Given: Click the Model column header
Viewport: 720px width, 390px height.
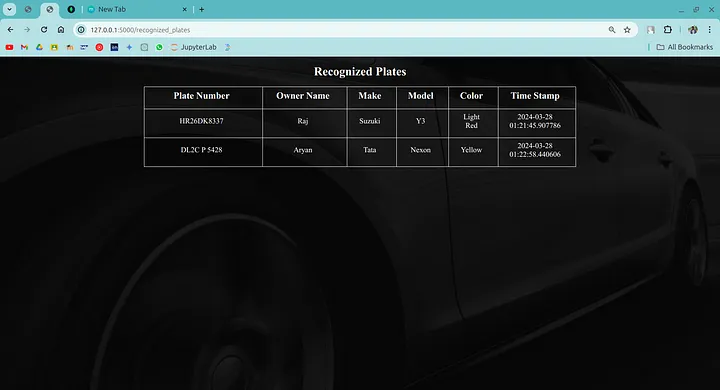Looking at the screenshot, I should 421,96.
